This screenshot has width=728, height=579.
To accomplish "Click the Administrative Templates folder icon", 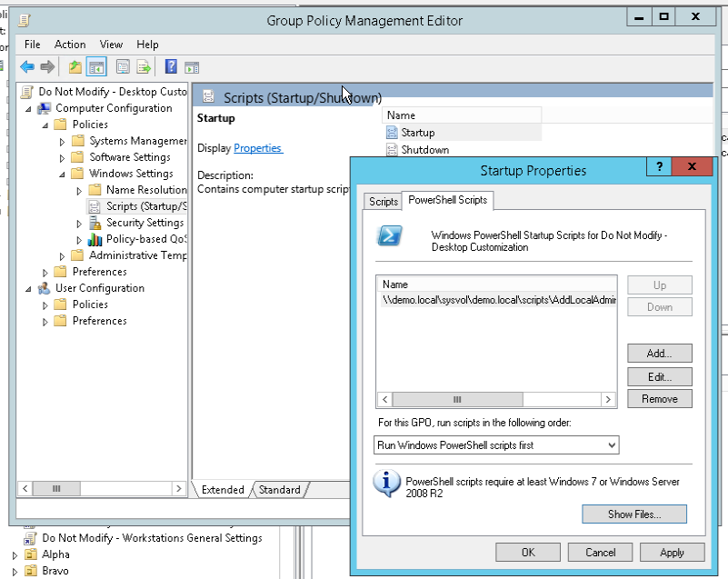I will point(77,255).
